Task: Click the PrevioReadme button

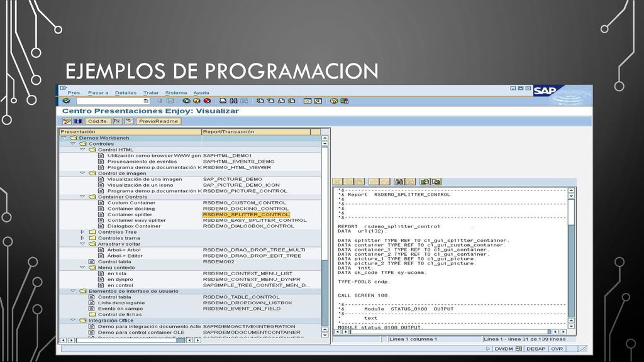Action: (x=158, y=121)
